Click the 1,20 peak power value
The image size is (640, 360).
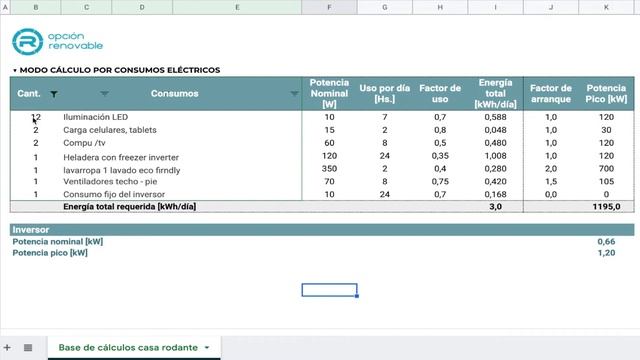pos(606,253)
